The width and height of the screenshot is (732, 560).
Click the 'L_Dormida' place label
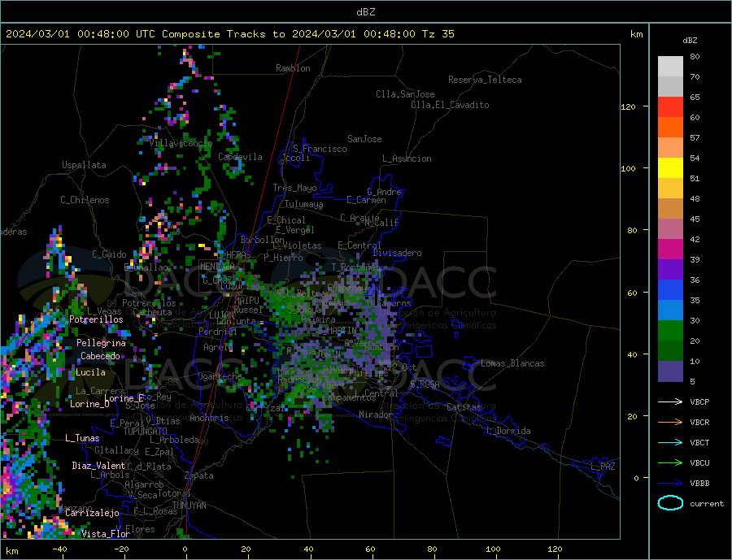click(x=509, y=431)
